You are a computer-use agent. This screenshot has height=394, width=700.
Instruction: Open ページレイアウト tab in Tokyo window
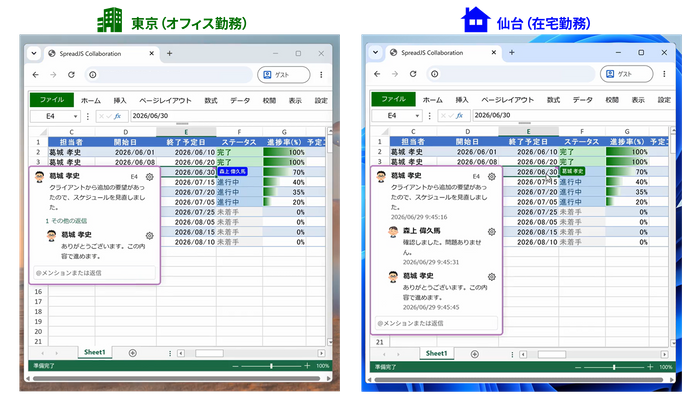coord(165,101)
